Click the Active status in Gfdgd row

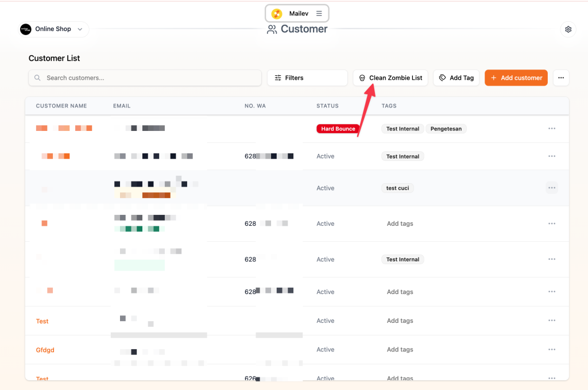pyautogui.click(x=325, y=349)
